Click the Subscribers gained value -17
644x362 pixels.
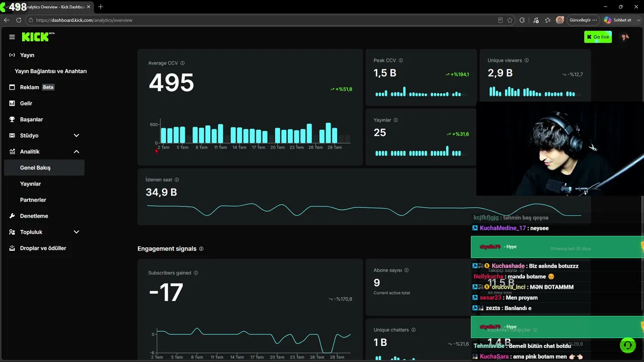[166, 293]
